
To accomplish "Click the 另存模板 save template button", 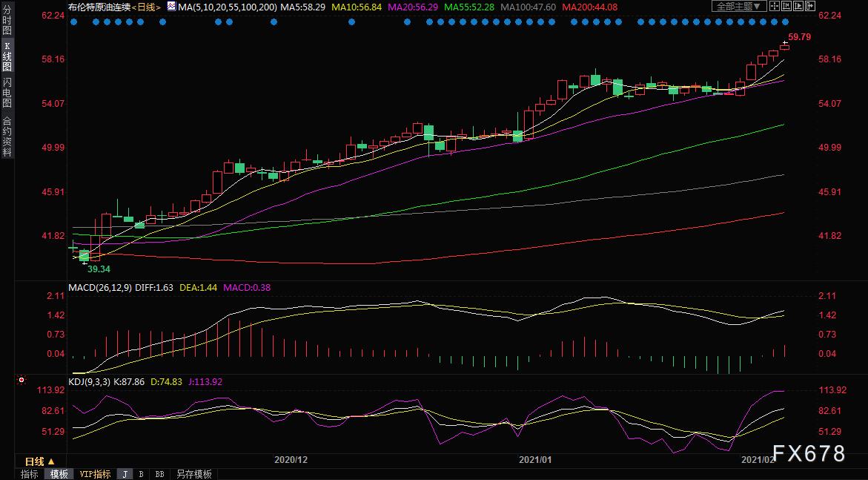I will click(193, 474).
